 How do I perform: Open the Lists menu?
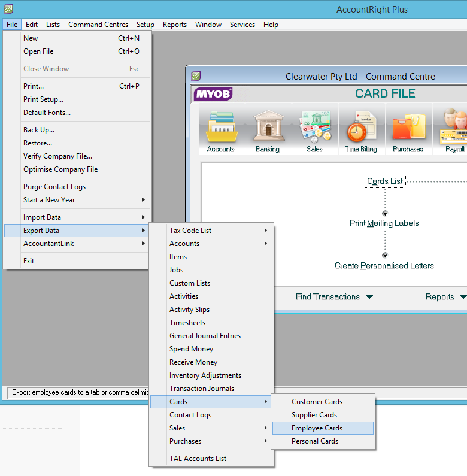53,25
